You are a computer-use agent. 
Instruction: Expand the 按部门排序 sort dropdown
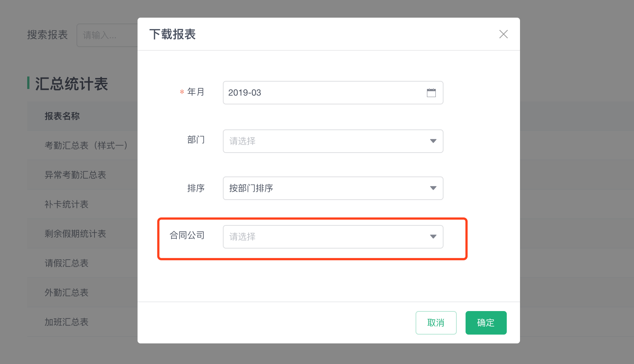coord(333,188)
